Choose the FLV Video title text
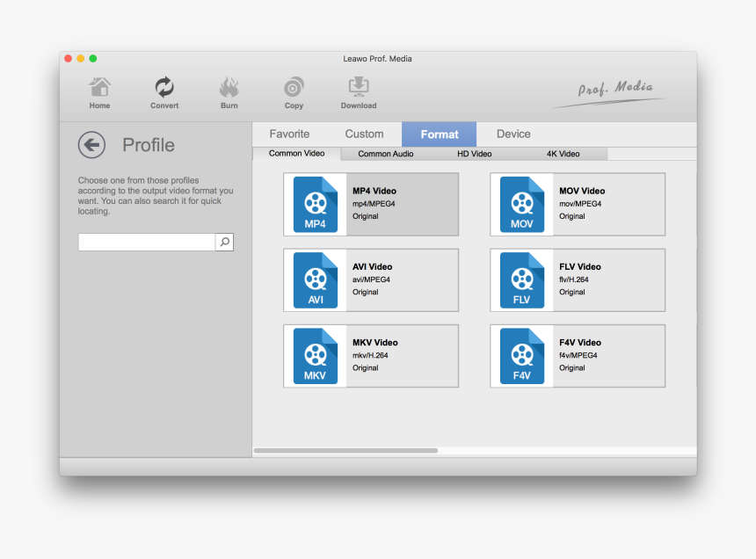 [580, 266]
